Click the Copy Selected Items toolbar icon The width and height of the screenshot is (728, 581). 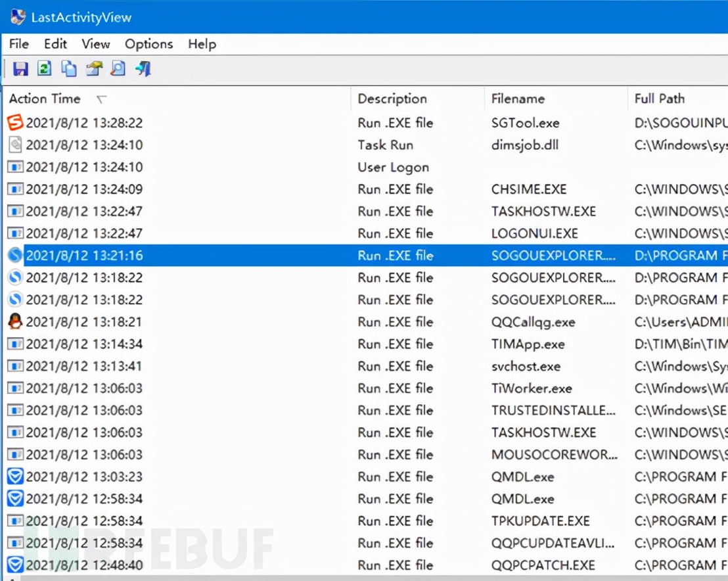(x=68, y=69)
